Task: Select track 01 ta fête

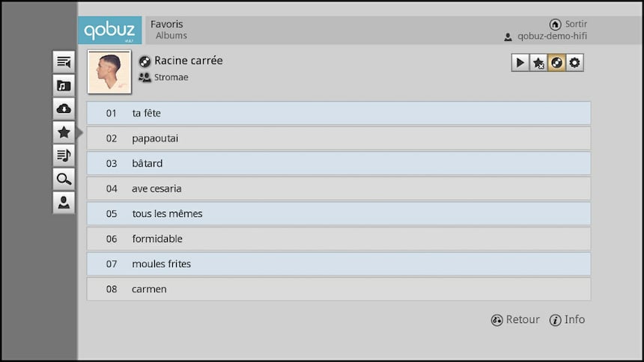Action: click(x=338, y=113)
